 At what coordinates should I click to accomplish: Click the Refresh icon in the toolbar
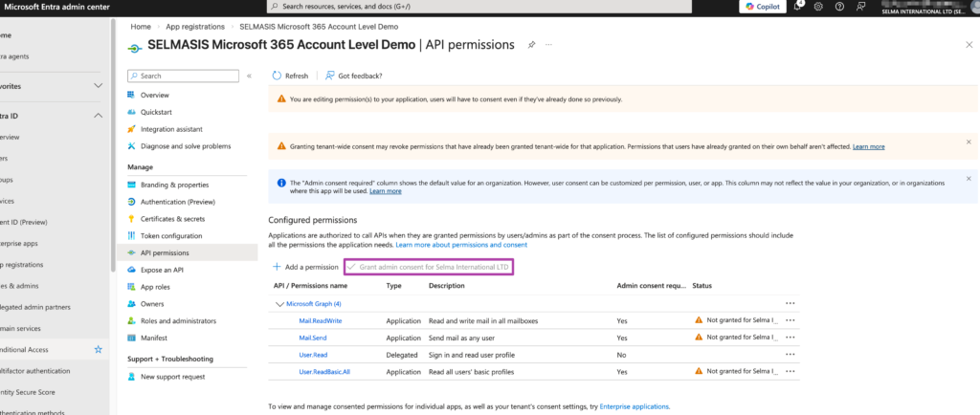pyautogui.click(x=278, y=76)
